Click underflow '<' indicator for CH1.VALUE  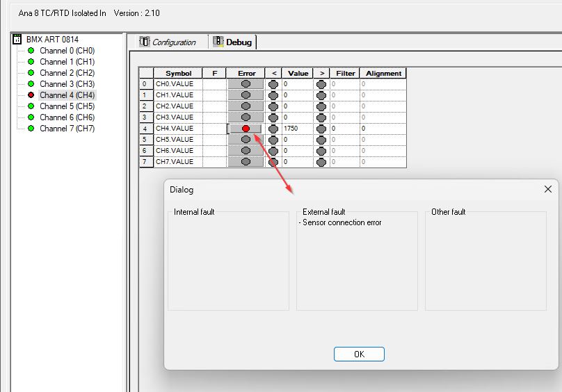(x=273, y=96)
